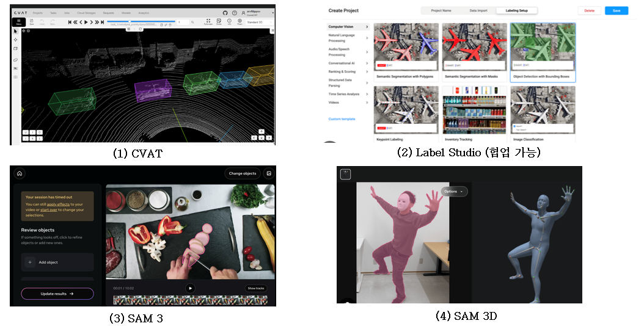Click the frame search magnifier icon in CVAT
644x326 pixels.
[192, 22]
